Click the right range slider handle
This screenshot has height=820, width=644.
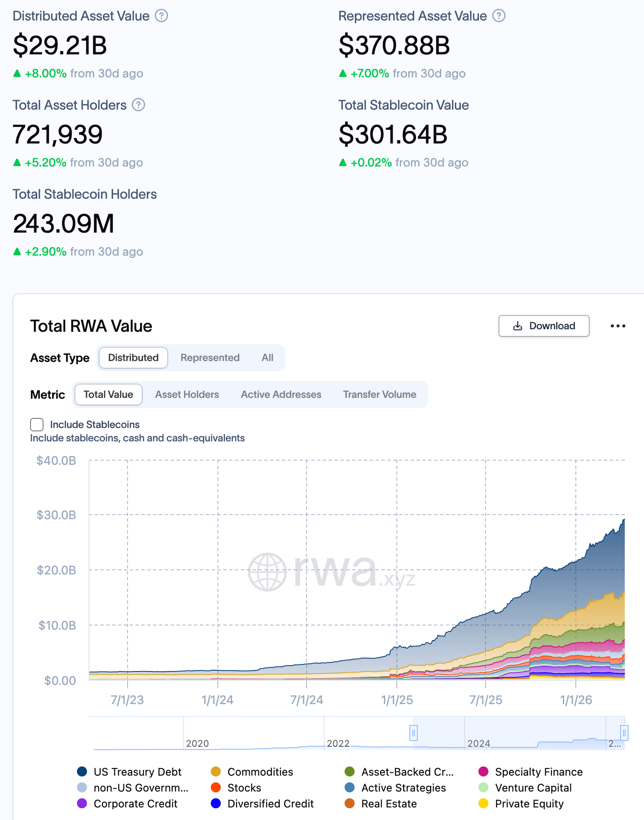[x=624, y=733]
